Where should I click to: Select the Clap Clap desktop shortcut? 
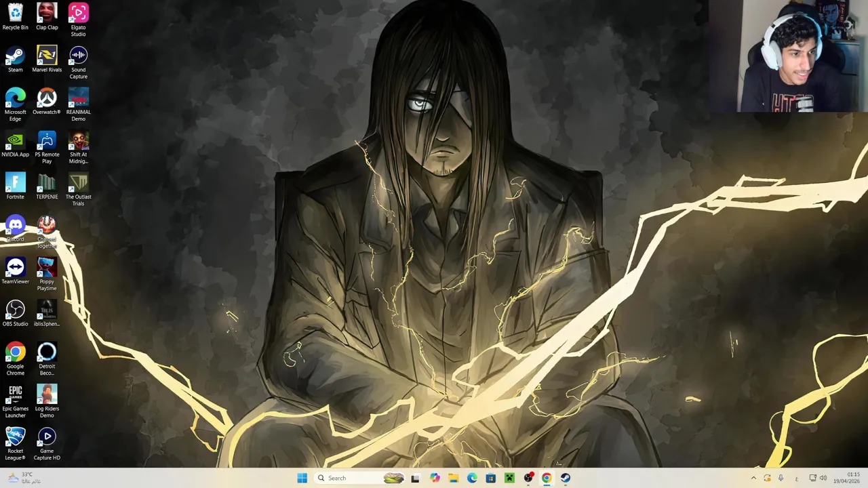[x=47, y=18]
